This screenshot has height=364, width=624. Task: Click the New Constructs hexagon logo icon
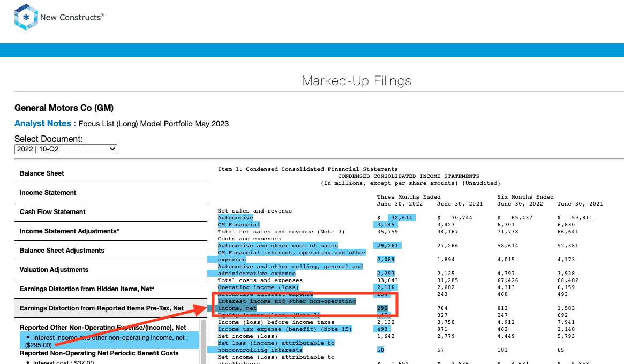coord(26,17)
